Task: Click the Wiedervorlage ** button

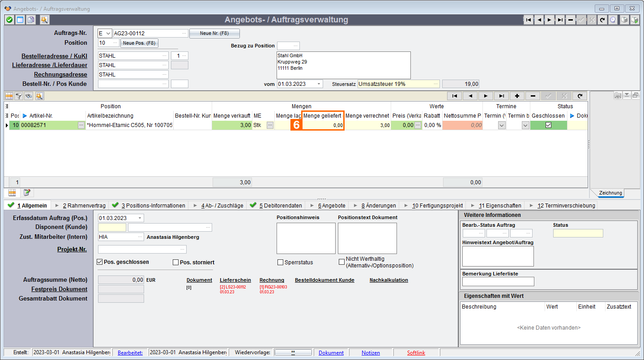Action: pyautogui.click(x=293, y=352)
